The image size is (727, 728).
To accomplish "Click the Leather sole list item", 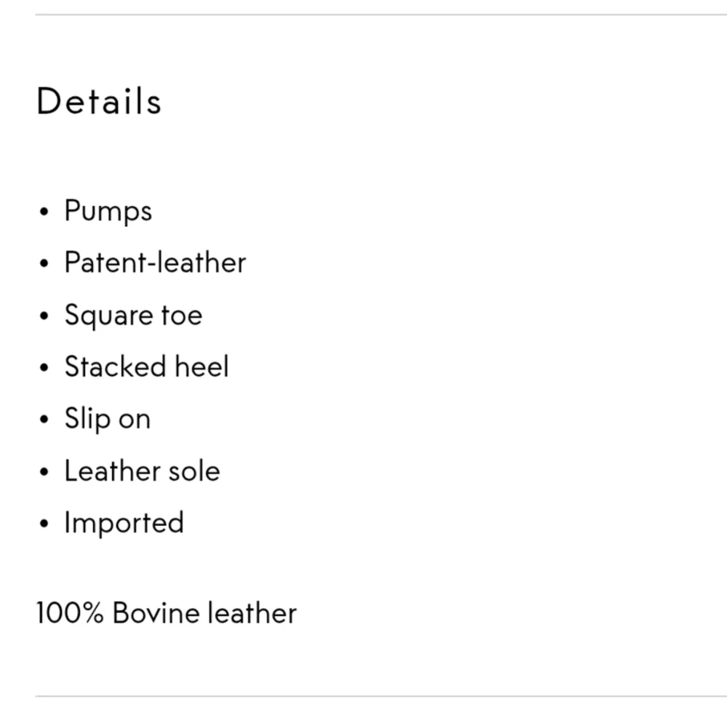I will [x=142, y=471].
